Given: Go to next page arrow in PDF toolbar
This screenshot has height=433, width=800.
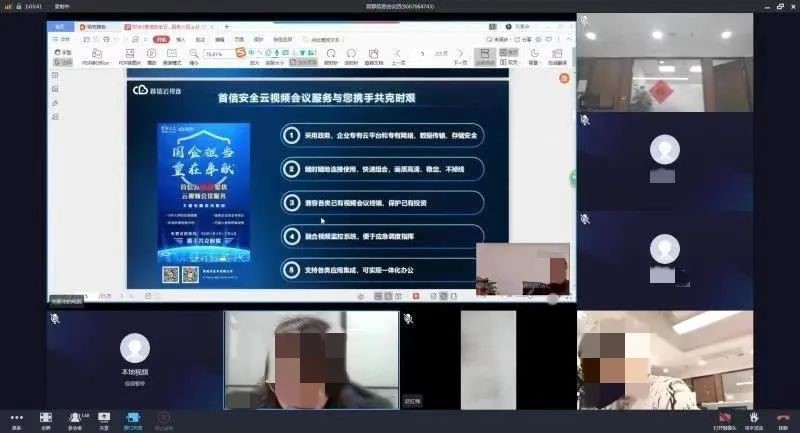Looking at the screenshot, I should pyautogui.click(x=460, y=53).
